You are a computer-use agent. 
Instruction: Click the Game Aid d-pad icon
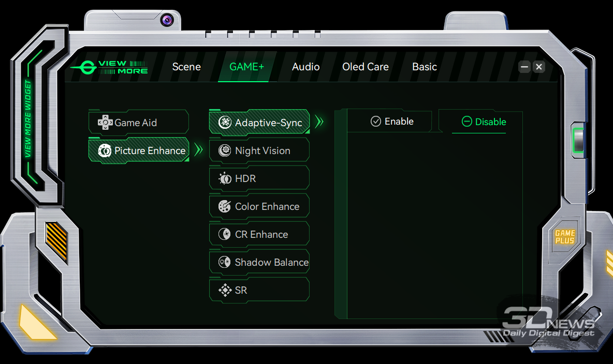[x=105, y=123]
